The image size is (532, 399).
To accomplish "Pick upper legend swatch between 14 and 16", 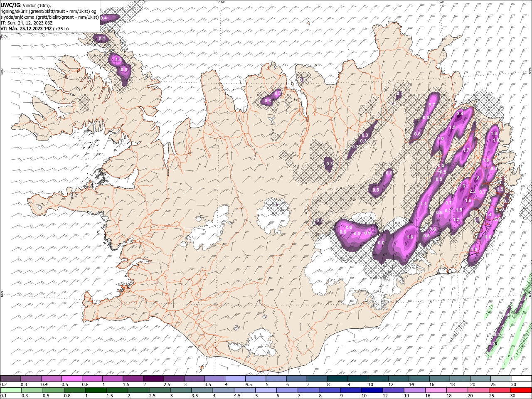I will [x=419, y=379].
